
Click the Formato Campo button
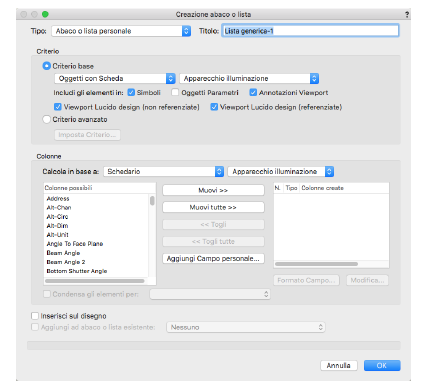point(306,280)
